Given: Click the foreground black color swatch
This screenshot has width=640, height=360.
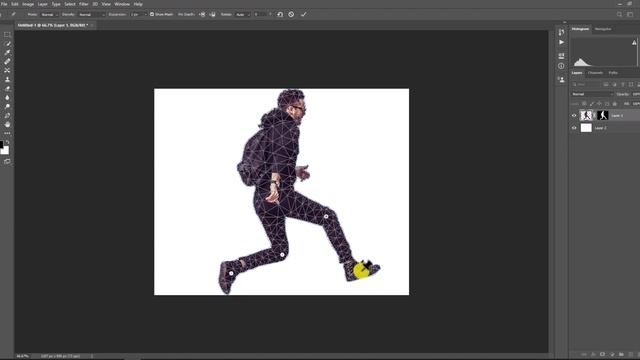Looking at the screenshot, I should coord(1,144).
